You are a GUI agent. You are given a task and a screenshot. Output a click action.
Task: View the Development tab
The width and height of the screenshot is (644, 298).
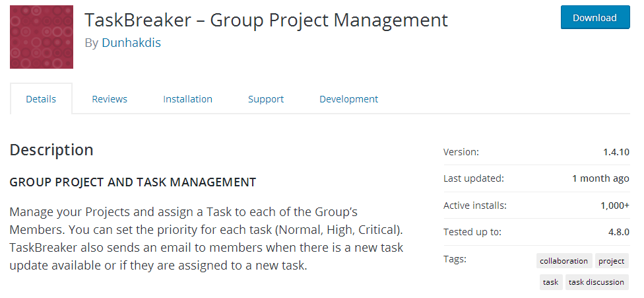[x=348, y=99]
